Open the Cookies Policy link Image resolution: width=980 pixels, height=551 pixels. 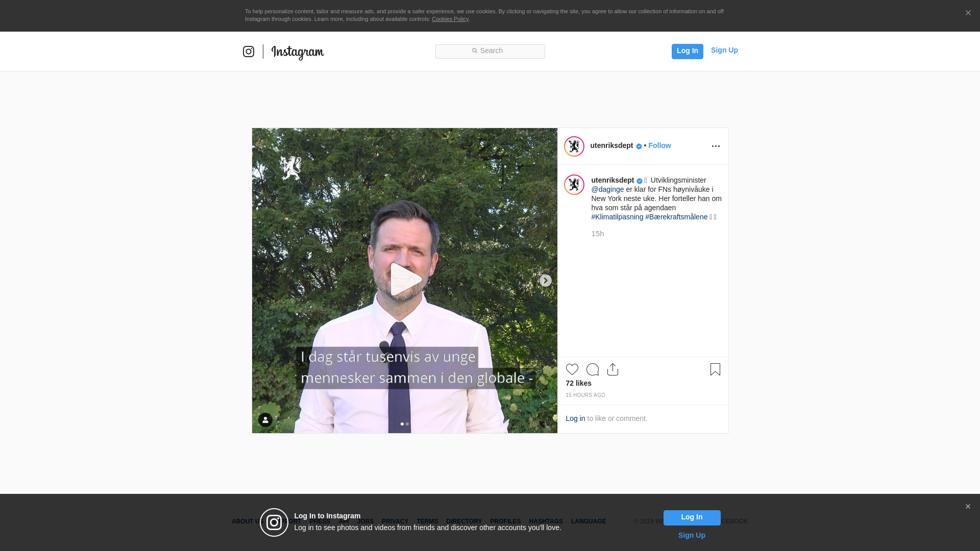tap(450, 19)
